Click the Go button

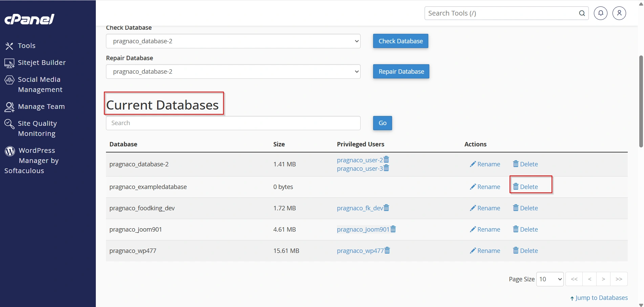click(x=383, y=123)
